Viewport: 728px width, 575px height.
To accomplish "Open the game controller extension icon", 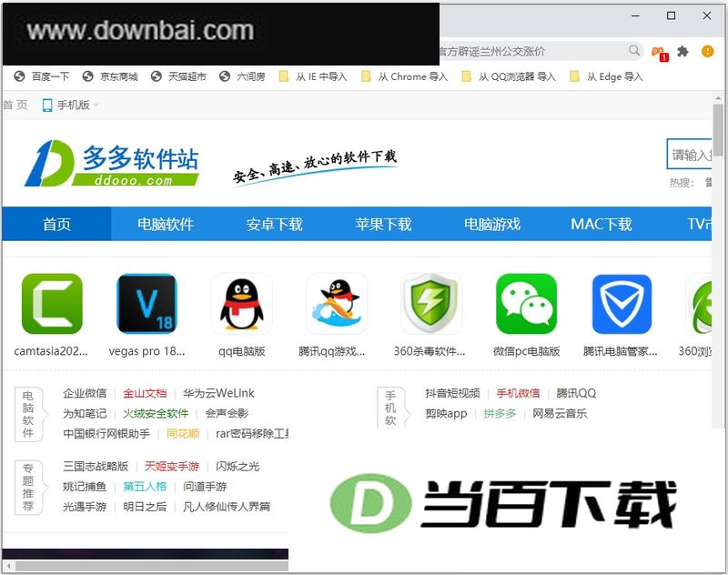I will tap(659, 53).
